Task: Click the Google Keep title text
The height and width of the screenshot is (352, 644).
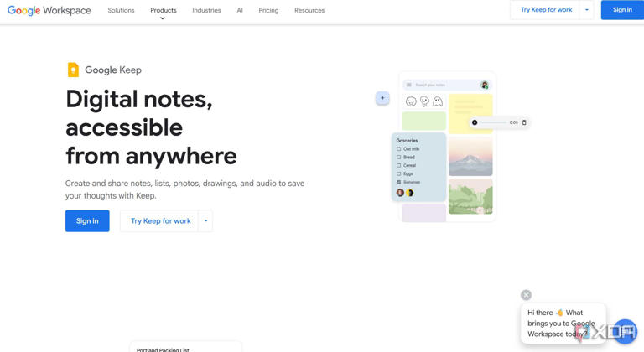Action: tap(113, 70)
